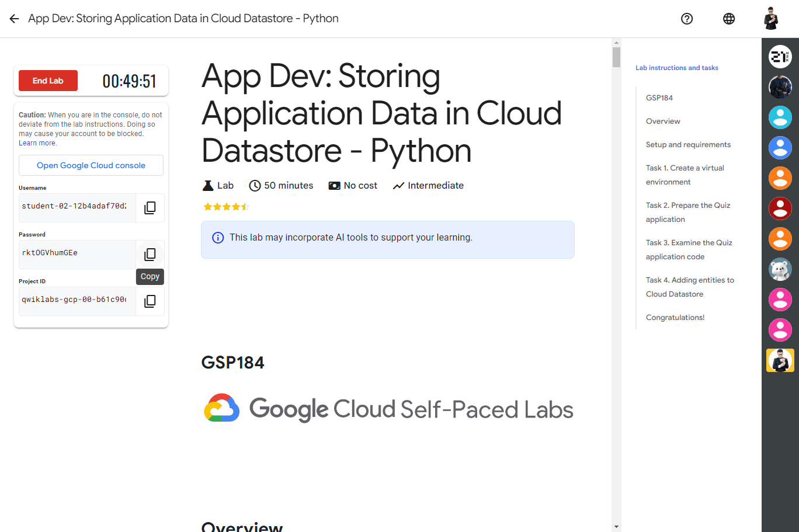Click the info icon in AI notice
The height and width of the screenshot is (532, 799).
218,238
